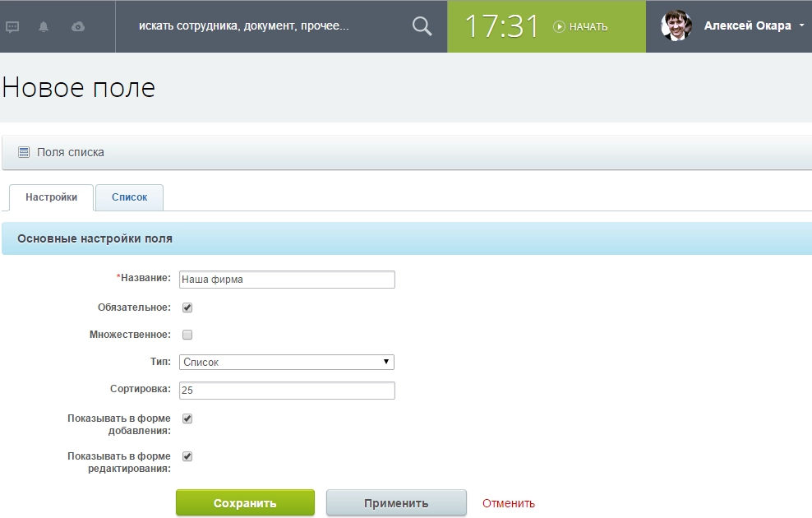Uncheck the Обязательное checkbox
Screen dimensions: 812x518
(x=187, y=308)
